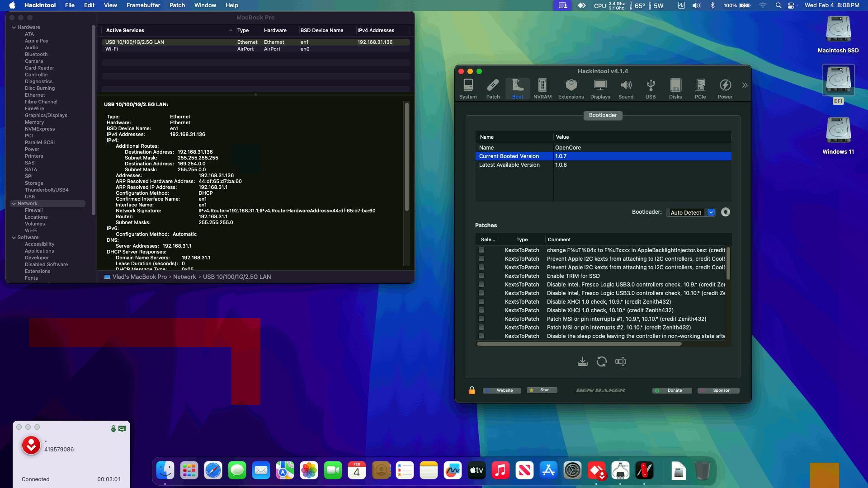Launch Safari from the Dock
This screenshot has height=488, width=868.
(213, 471)
